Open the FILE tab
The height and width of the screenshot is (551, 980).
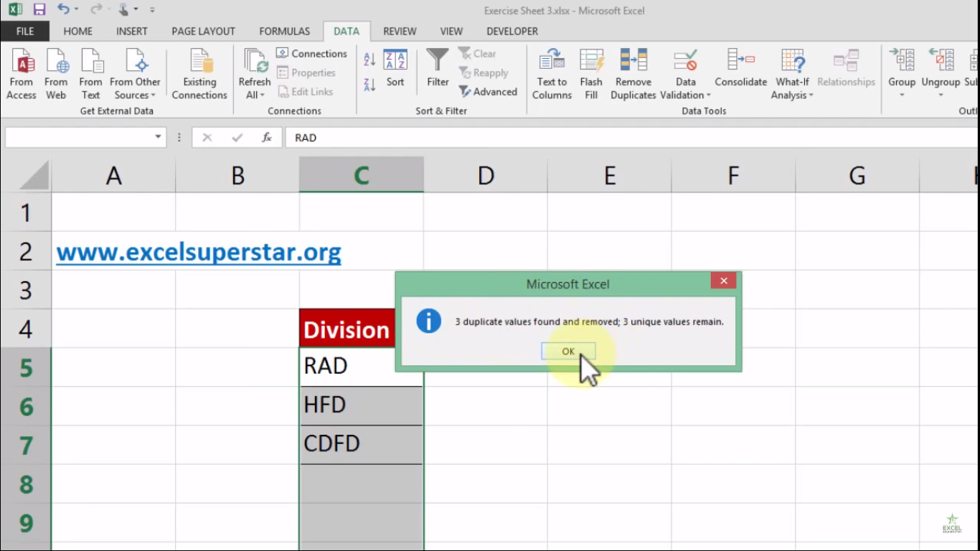(x=25, y=32)
